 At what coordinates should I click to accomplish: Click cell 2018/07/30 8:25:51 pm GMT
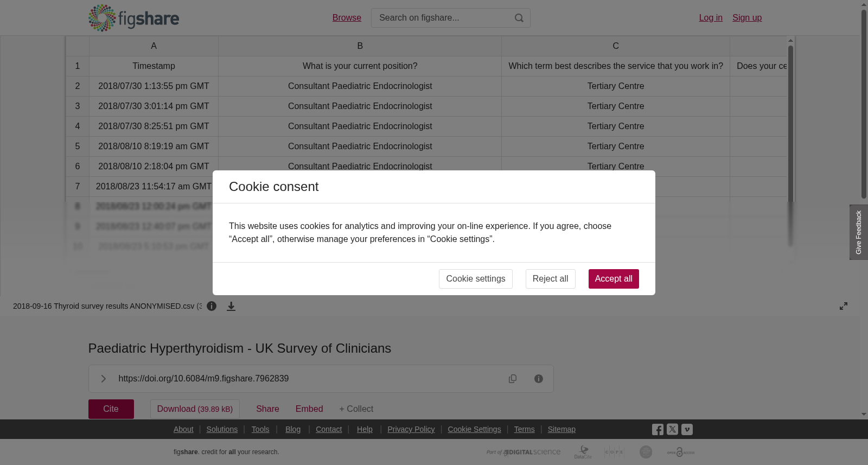(x=154, y=126)
